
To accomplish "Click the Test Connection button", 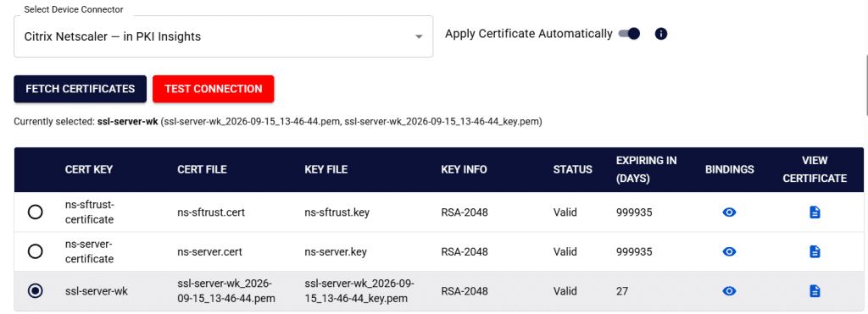I will point(213,89).
